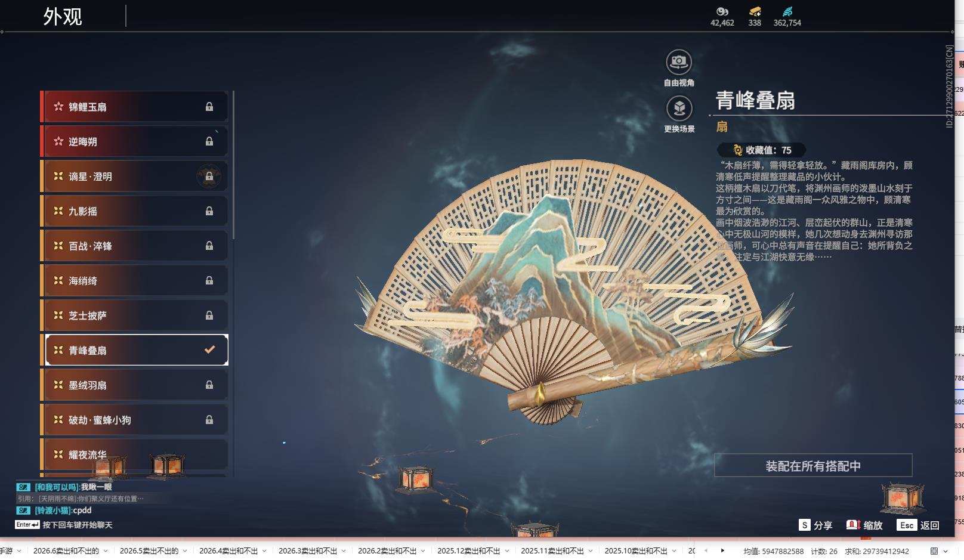Screen dimensions: 964x560
Task: Click the flower rarity icon beside 九影摇
Action: coord(58,211)
